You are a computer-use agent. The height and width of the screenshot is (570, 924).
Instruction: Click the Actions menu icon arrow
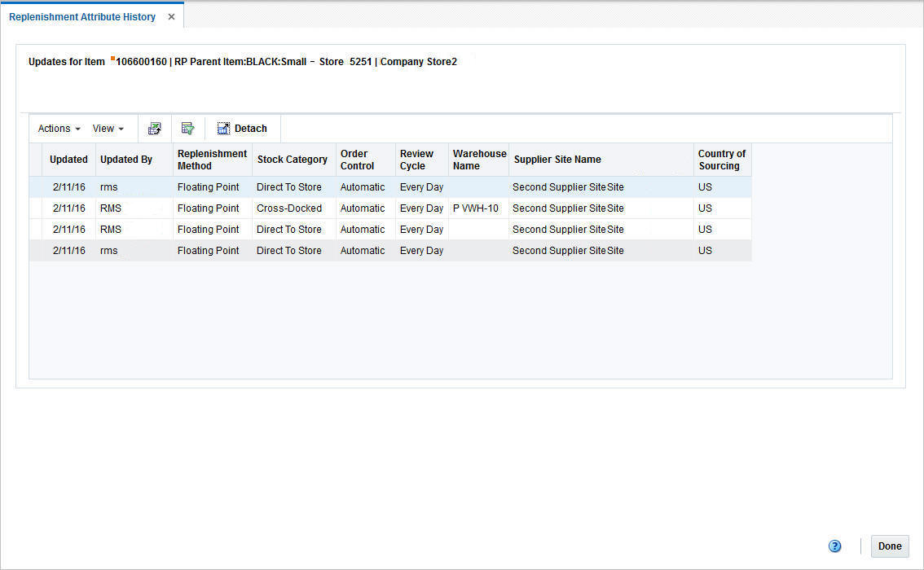[77, 129]
